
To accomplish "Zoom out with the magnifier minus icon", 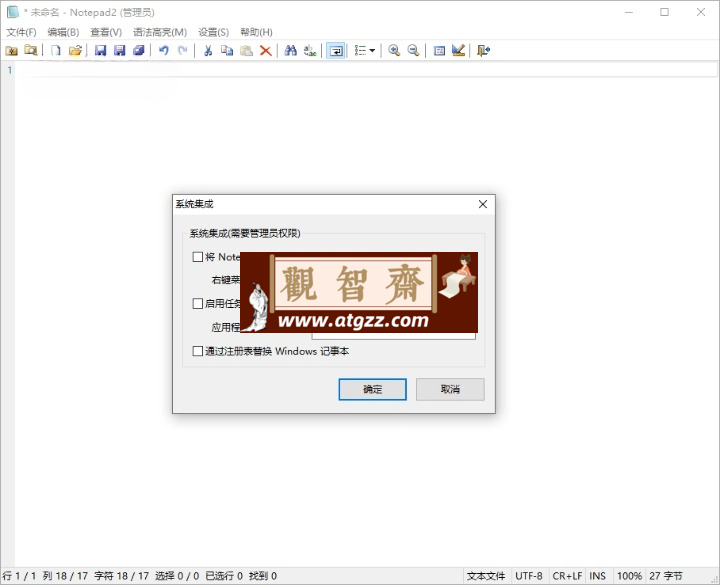I will point(413,51).
